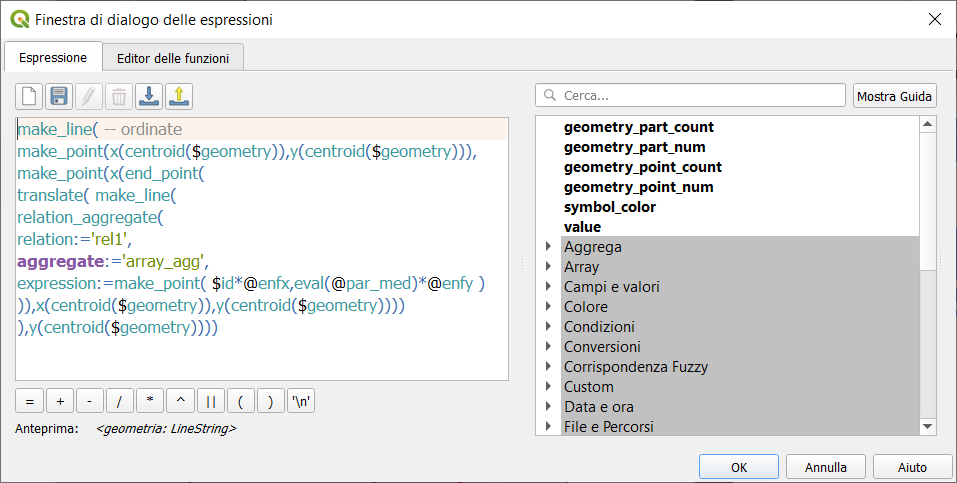Viewport: 957px width, 483px height.
Task: Click the Mostra Guida button
Action: click(894, 96)
